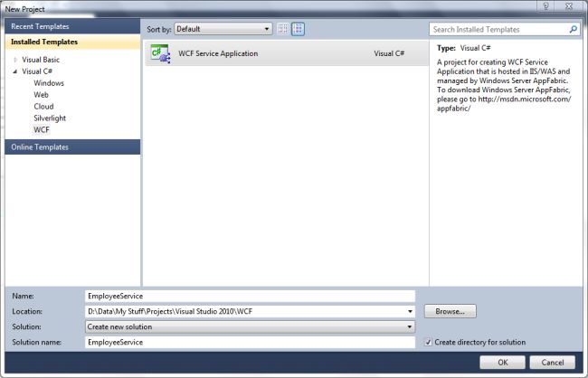Switch to small icons view

[283, 29]
